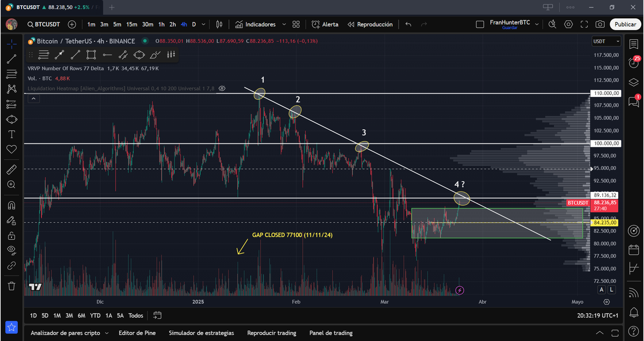Open chart settings hexagon icon

point(568,24)
